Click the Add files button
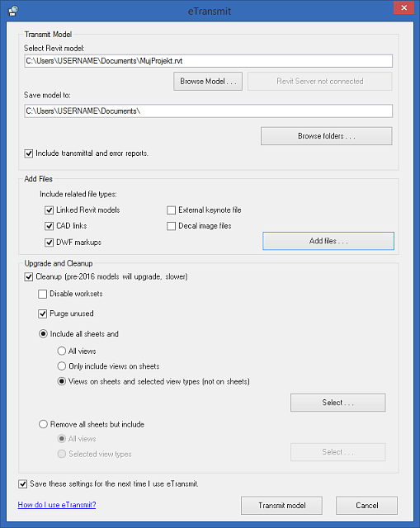The image size is (420, 528). coord(328,241)
